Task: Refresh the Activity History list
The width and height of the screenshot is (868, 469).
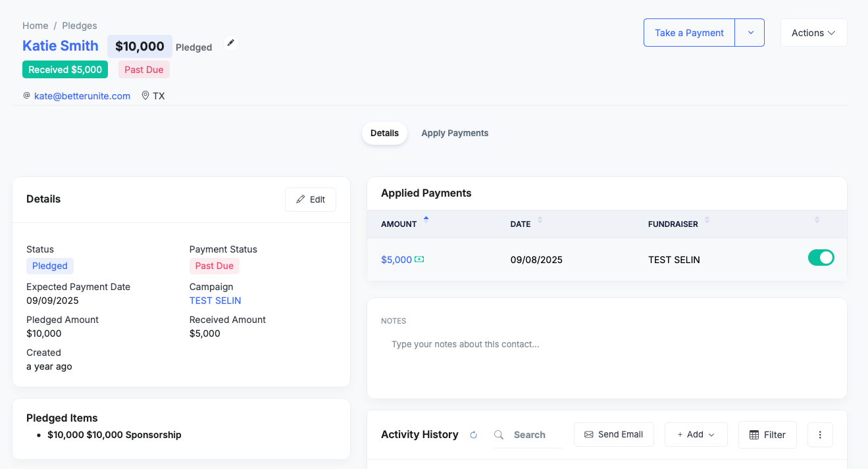Action: [x=473, y=435]
